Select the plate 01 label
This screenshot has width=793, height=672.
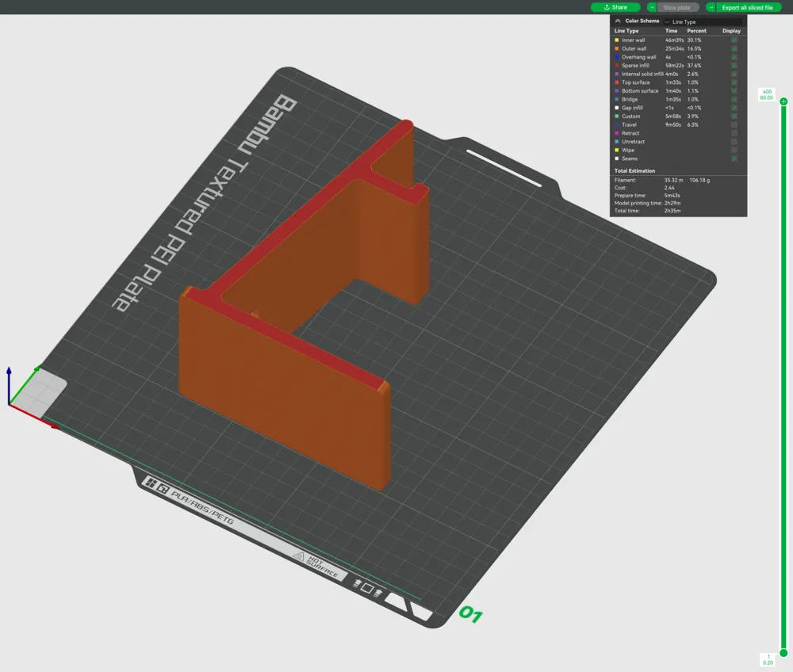pos(470,614)
